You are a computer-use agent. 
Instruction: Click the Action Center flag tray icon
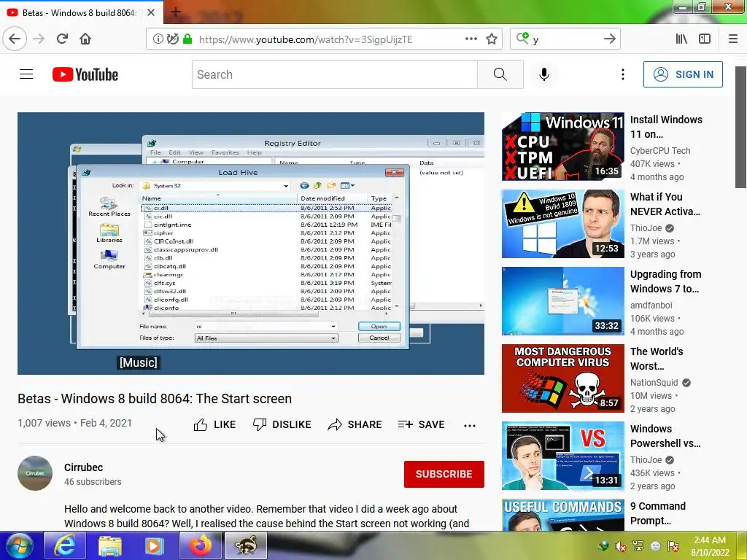point(673,545)
